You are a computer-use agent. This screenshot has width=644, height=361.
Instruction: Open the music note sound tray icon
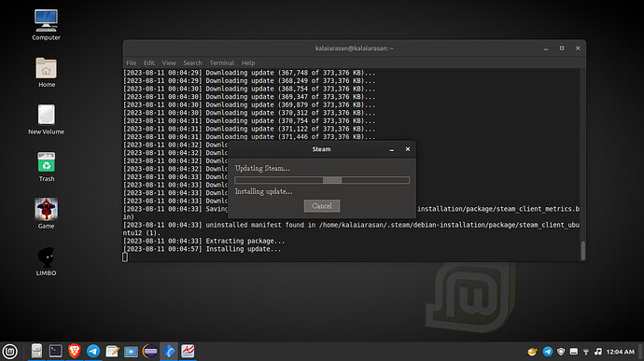point(598,352)
